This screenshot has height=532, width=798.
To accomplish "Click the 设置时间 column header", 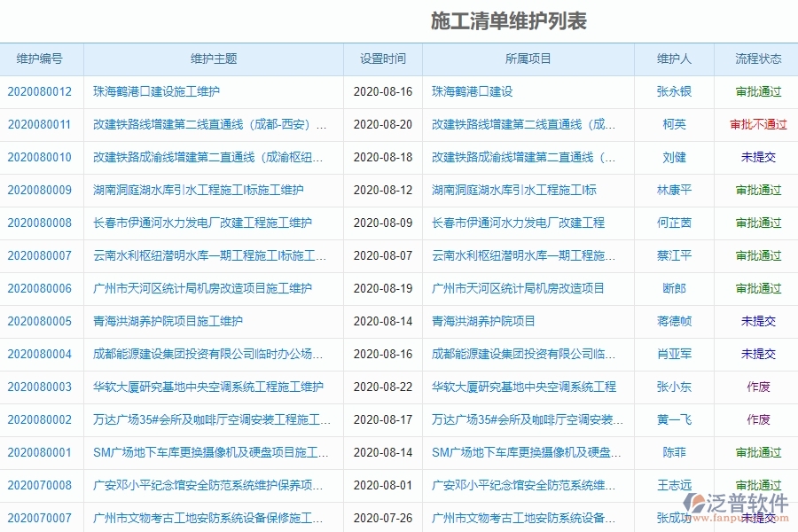I will point(383,59).
